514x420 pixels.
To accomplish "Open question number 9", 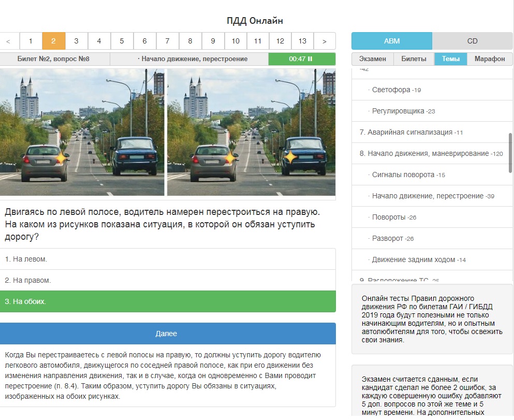I will tap(213, 41).
